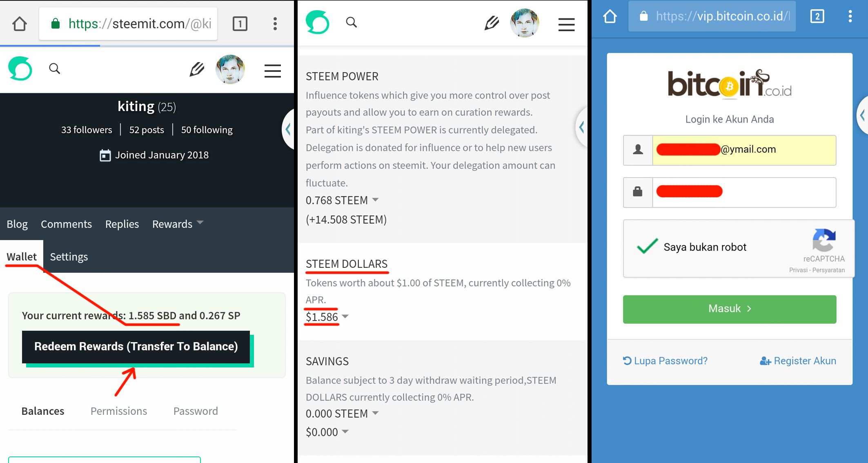Click the Lupa Password link
Image resolution: width=868 pixels, height=463 pixels.
point(666,360)
